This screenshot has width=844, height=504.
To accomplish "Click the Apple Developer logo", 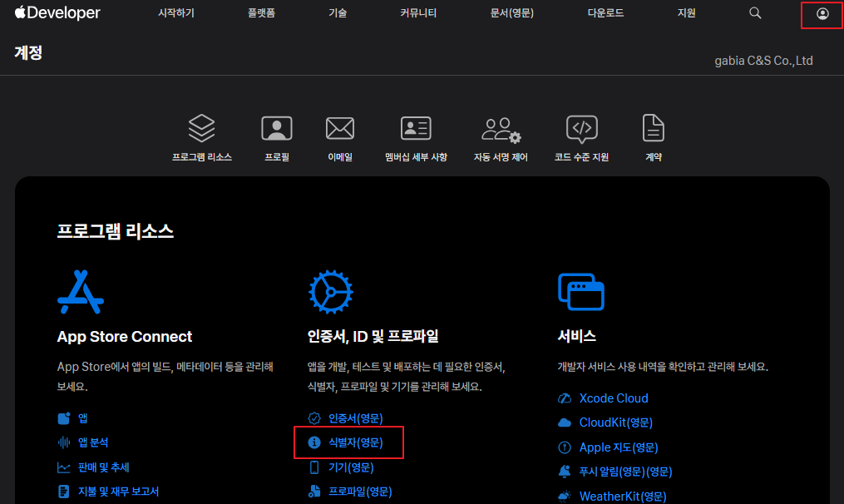I will point(57,13).
